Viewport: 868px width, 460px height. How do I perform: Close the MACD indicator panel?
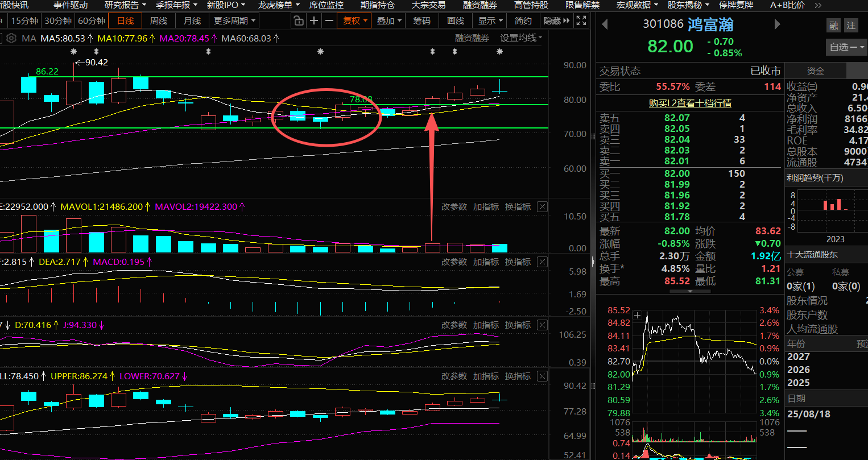(542, 262)
